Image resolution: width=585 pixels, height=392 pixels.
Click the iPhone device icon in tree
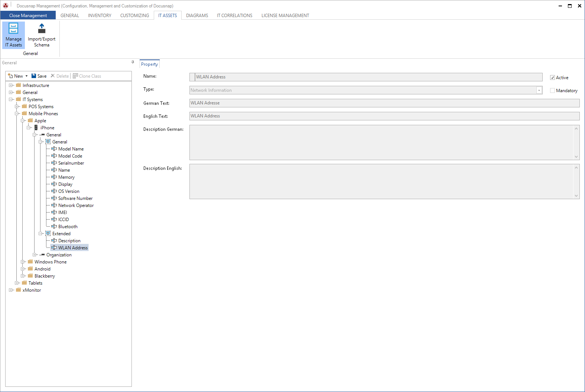[x=36, y=127]
